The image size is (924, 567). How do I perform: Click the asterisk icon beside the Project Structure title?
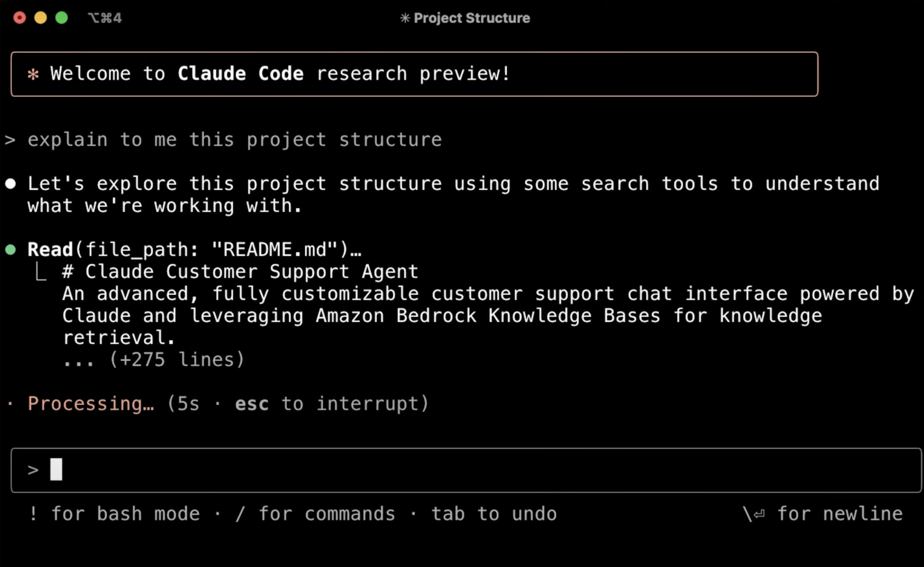(405, 18)
